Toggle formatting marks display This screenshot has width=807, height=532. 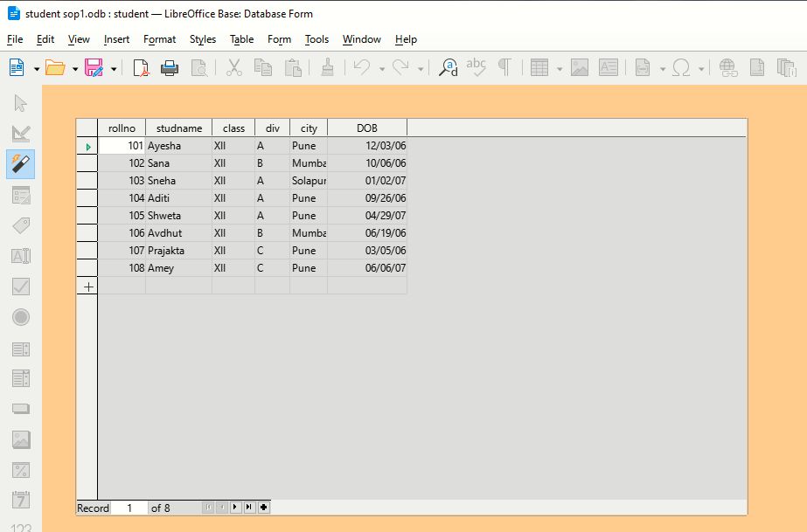click(505, 66)
